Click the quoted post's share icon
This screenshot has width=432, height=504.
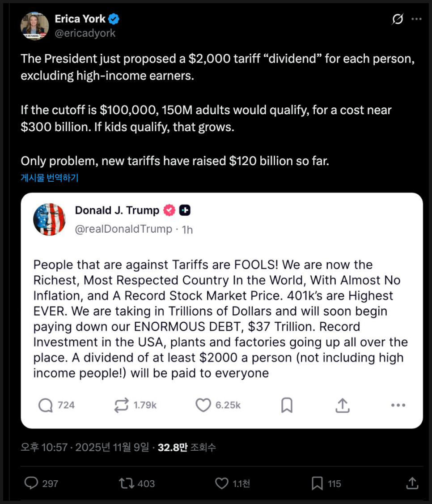pos(342,406)
